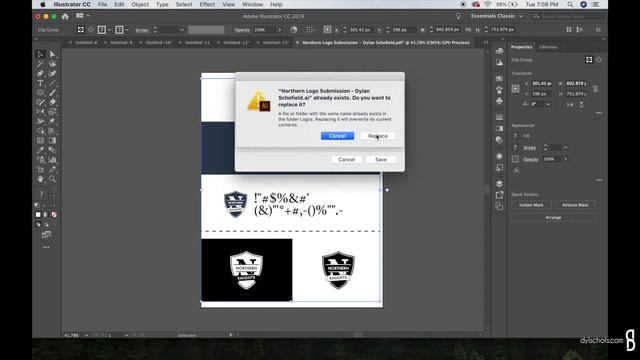The image size is (640, 360).
Task: Click the blue Cancel button
Action: (x=337, y=136)
